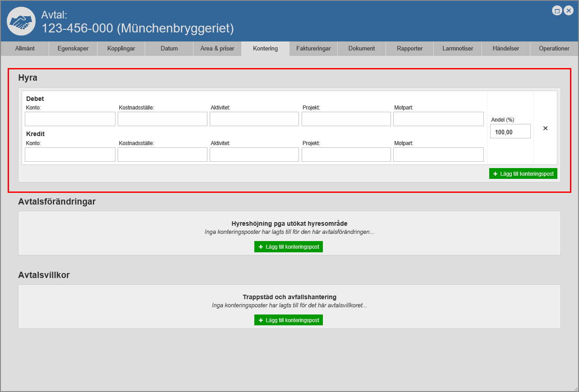Add posting entry under Hyra section
579x392 pixels.
523,173
